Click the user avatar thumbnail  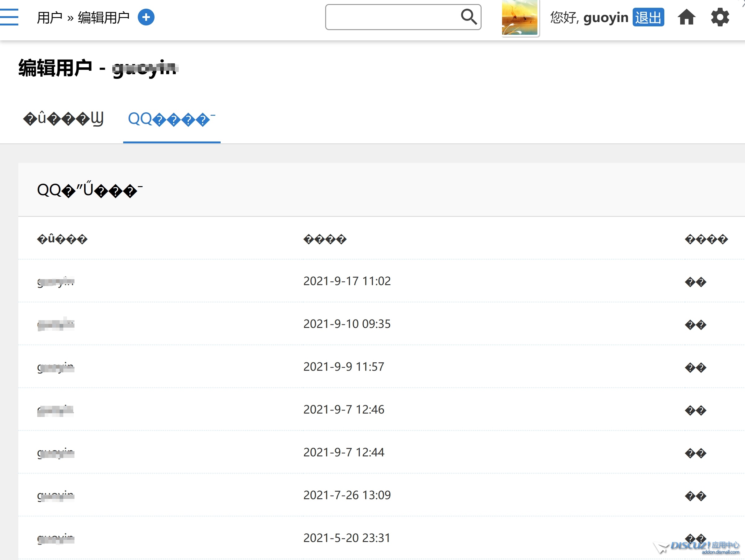pyautogui.click(x=520, y=17)
